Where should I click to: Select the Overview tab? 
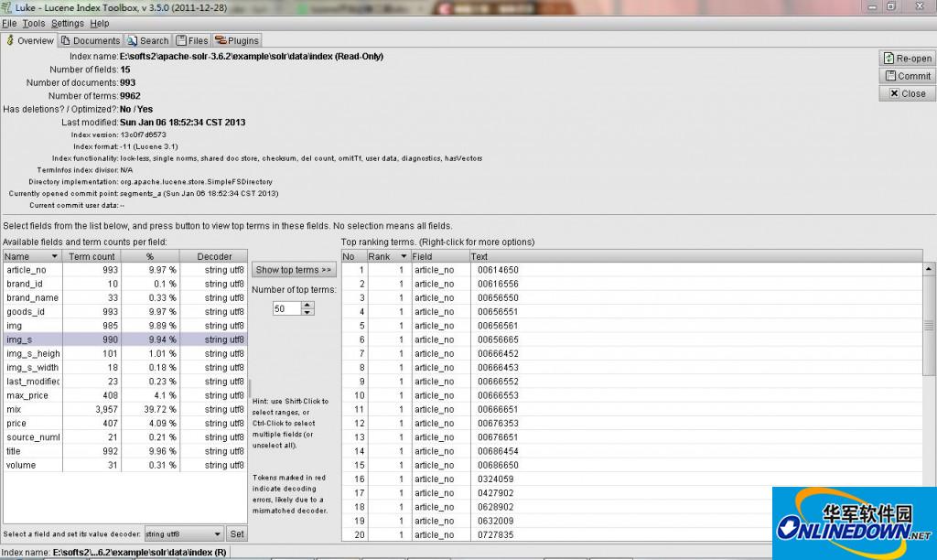pos(29,40)
